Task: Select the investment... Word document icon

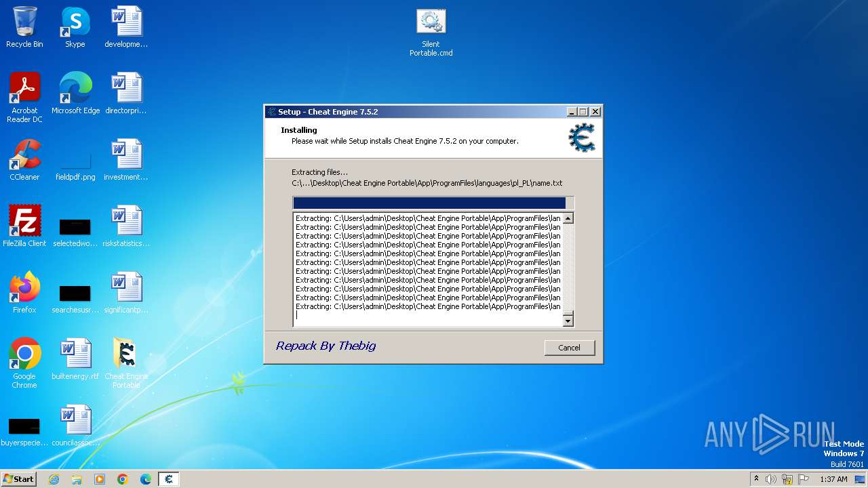Action: pos(126,160)
